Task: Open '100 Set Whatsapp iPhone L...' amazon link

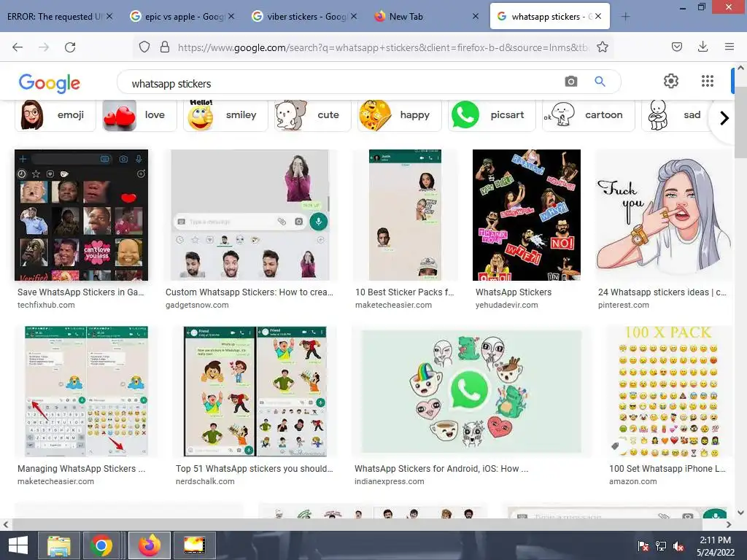Action: tap(667, 469)
